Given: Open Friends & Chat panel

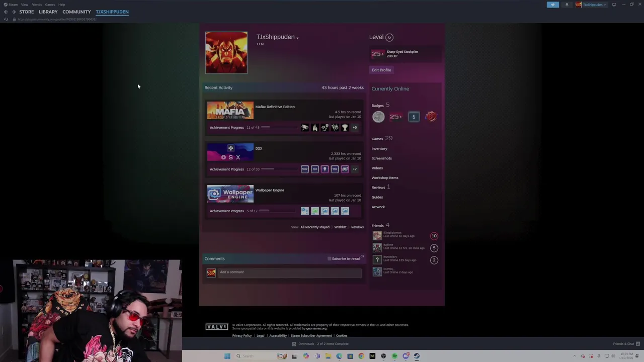Looking at the screenshot, I should [626, 344].
